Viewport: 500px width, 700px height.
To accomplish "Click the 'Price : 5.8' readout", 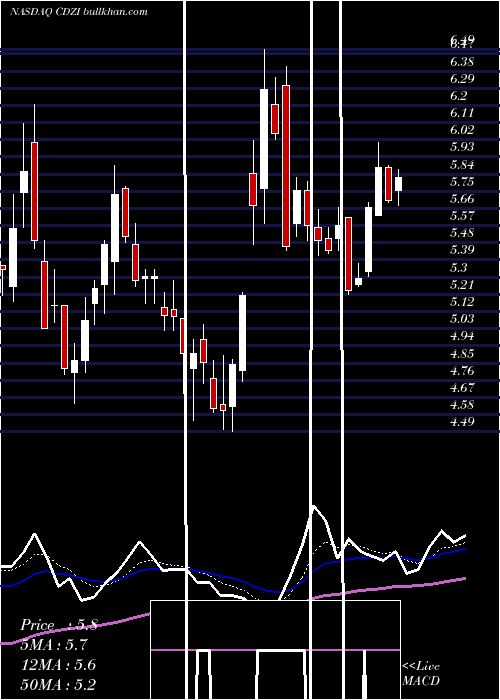I will [59, 625].
